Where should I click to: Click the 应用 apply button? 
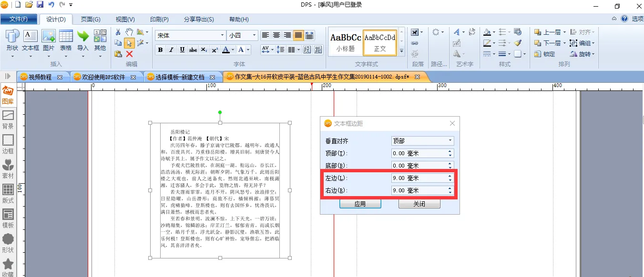tap(360, 204)
